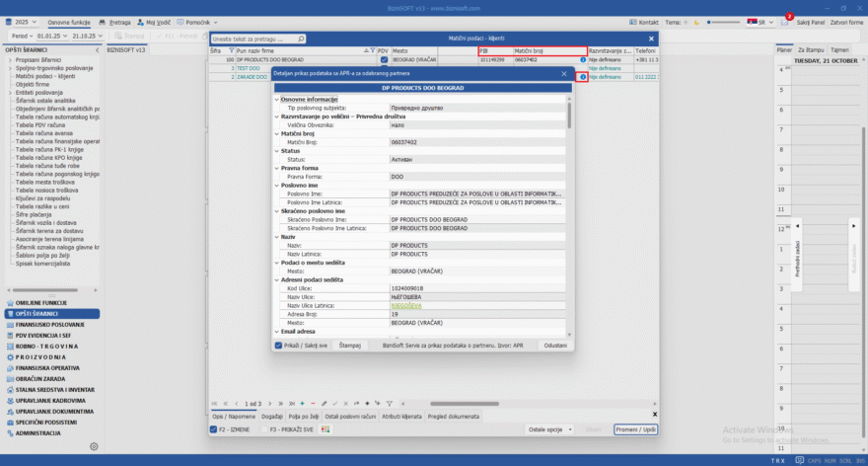Viewport: 868px width, 466px height.
Task: Click the filter funnel icon in navigator bar
Action: click(x=390, y=404)
